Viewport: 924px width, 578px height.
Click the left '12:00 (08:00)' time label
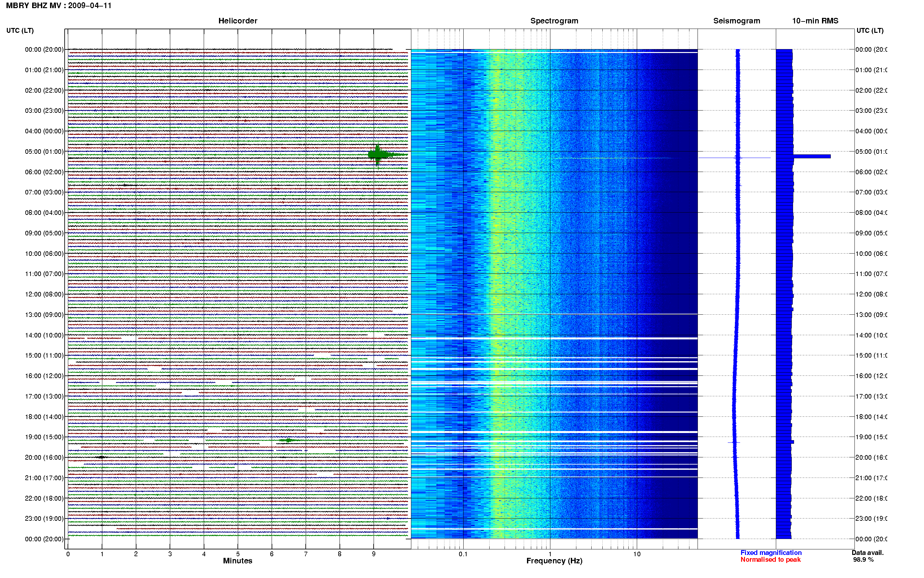(x=44, y=294)
